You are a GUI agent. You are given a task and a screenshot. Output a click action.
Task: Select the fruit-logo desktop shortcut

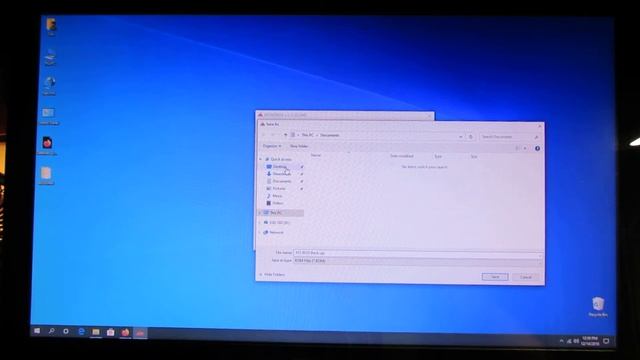point(47,146)
